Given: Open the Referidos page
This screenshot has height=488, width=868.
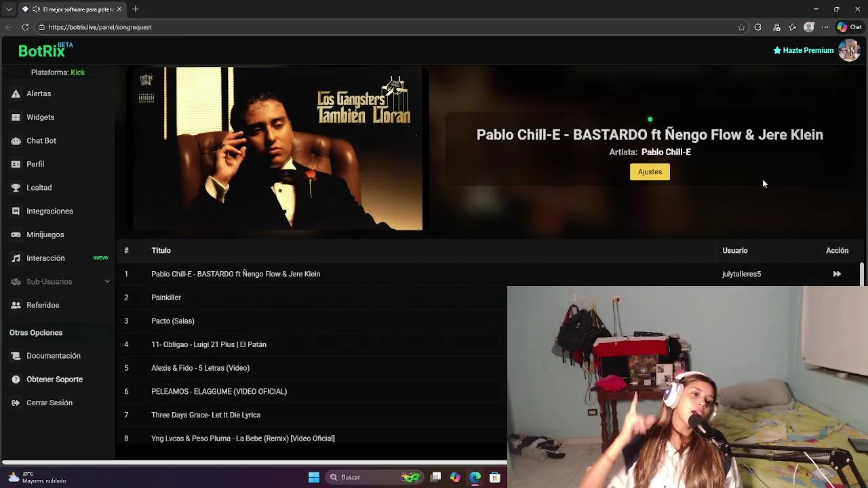Looking at the screenshot, I should (43, 305).
